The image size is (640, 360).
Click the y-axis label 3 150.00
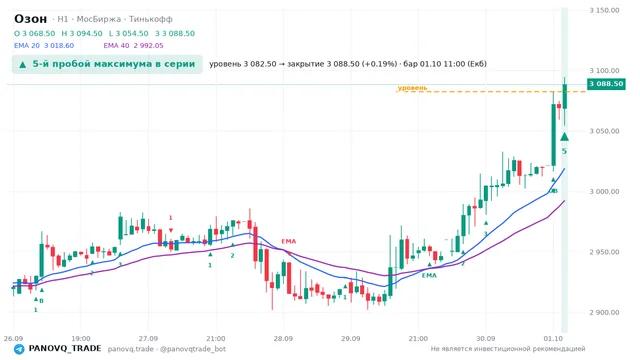[x=604, y=10]
